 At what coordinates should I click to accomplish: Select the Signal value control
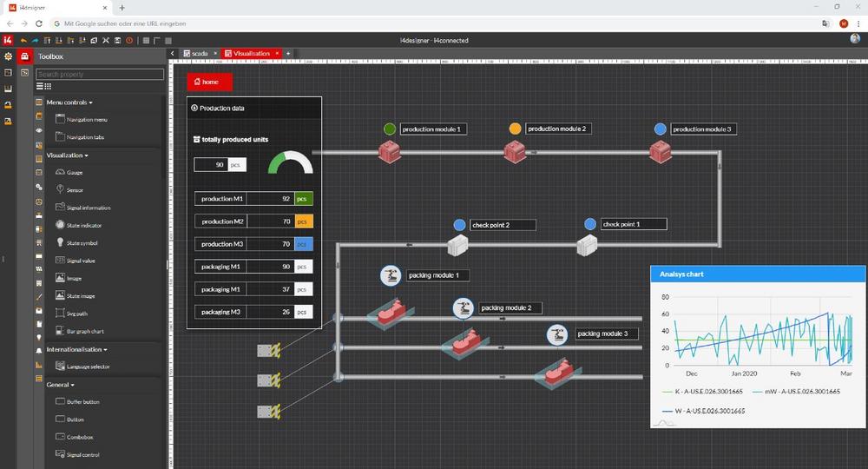(61, 261)
